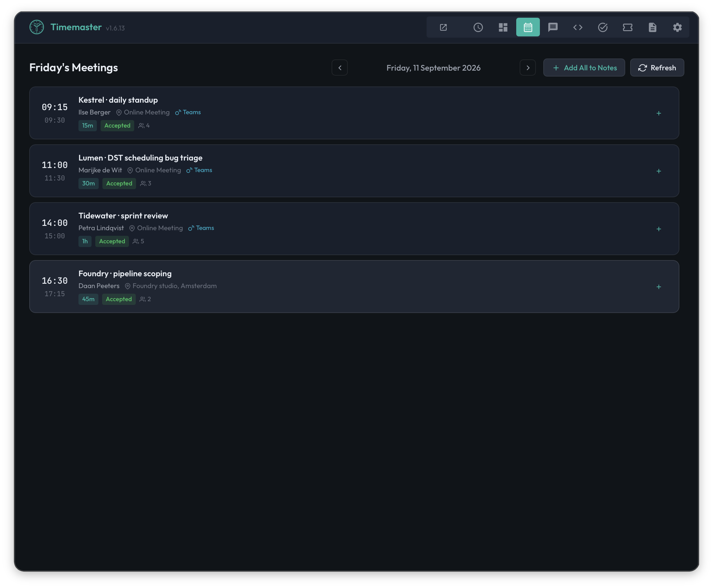Go to previous day
Screen dimensions: 713x588
(x=340, y=68)
